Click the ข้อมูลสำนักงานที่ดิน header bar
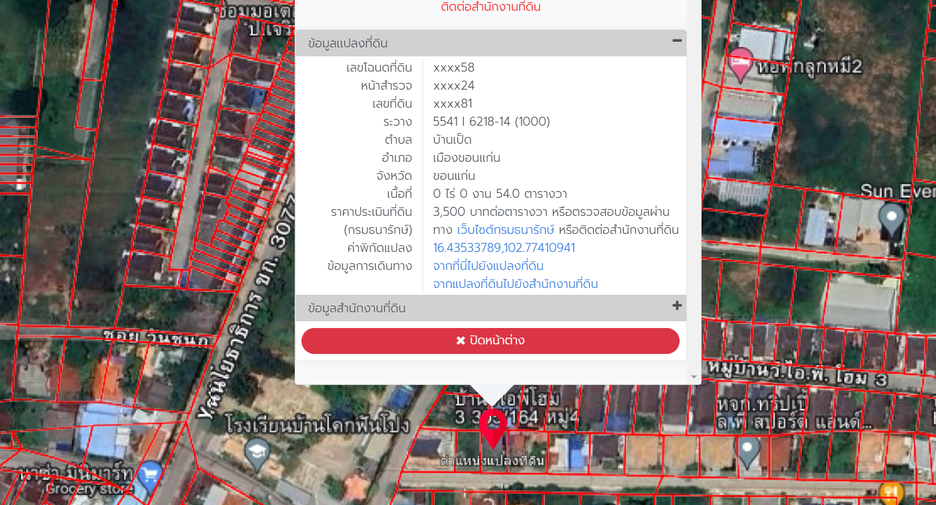The image size is (936, 505). tap(490, 308)
